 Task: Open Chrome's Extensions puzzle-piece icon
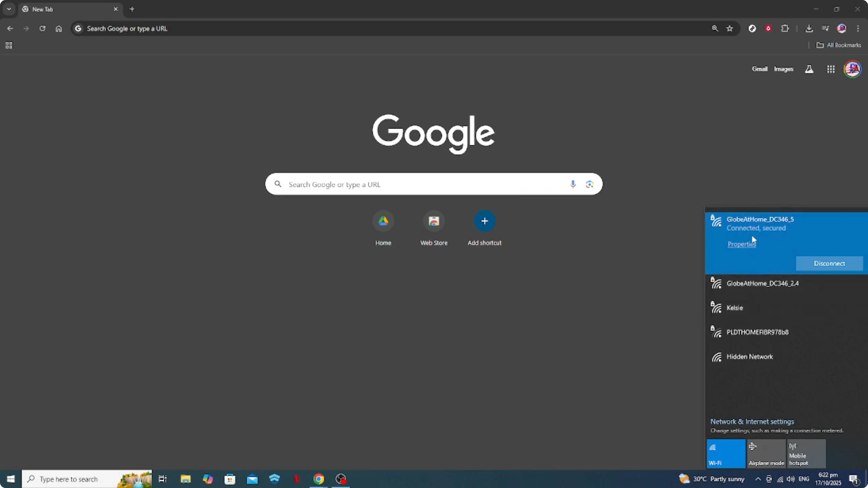point(785,28)
